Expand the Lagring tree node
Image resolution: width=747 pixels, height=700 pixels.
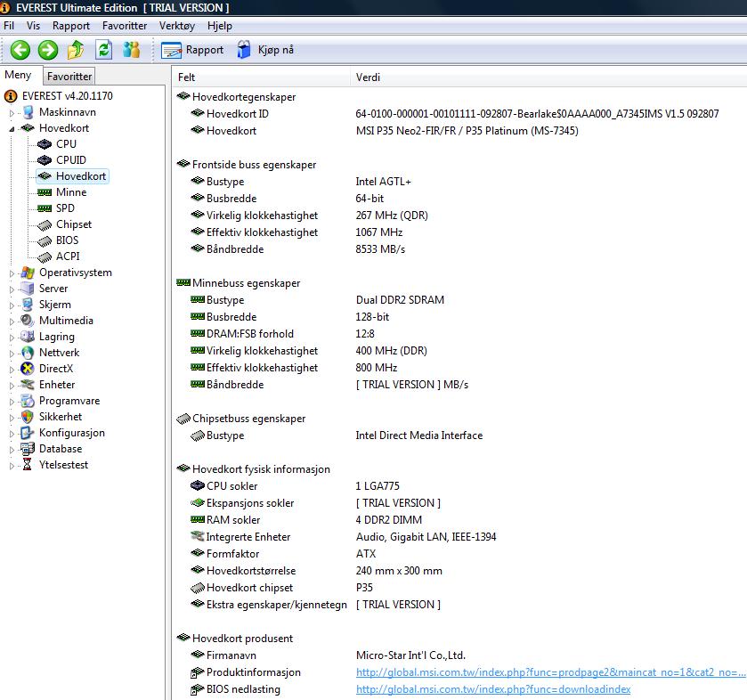pyautogui.click(x=12, y=338)
